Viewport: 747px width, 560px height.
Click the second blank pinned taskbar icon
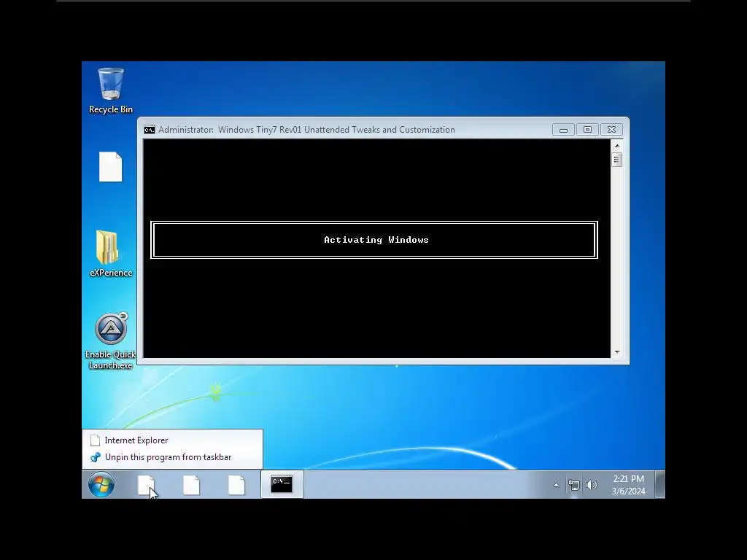(191, 485)
